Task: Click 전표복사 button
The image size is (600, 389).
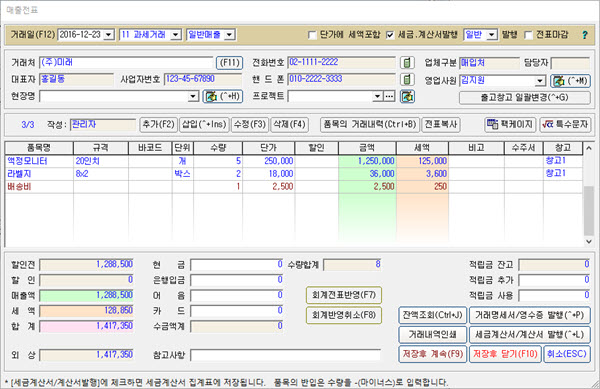Action: coord(440,124)
